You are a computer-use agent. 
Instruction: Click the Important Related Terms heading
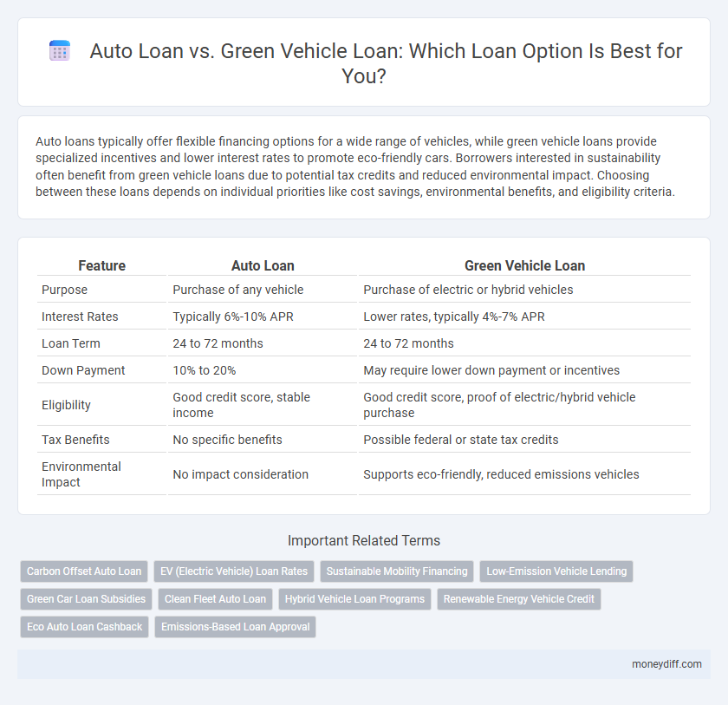pyautogui.click(x=364, y=540)
